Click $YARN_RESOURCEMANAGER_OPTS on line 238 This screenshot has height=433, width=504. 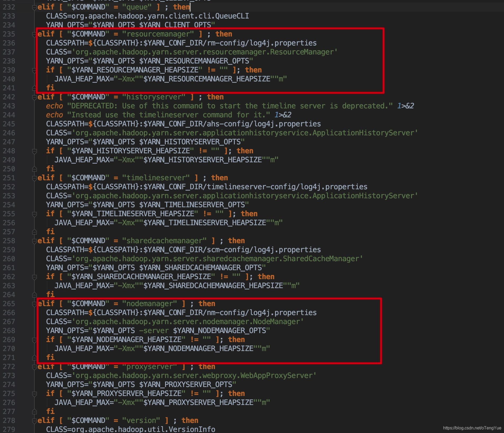coord(194,61)
